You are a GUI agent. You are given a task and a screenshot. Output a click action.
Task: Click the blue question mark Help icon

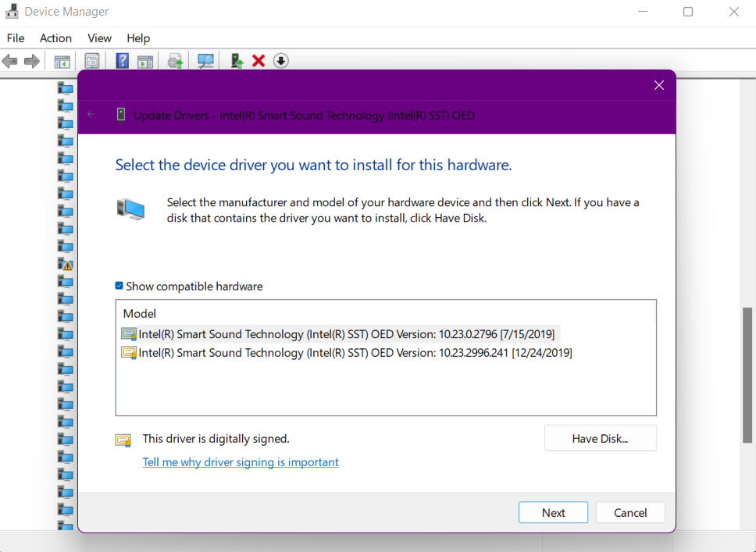point(122,61)
